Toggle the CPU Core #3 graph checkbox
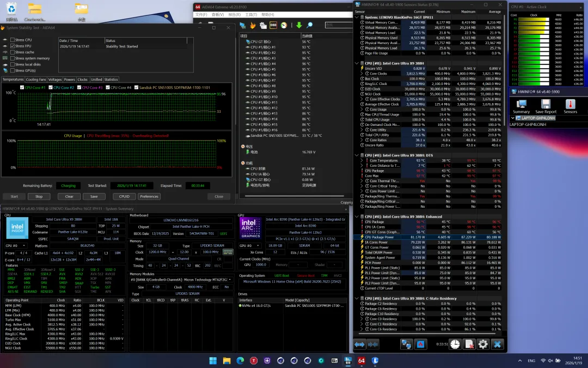 click(79, 87)
